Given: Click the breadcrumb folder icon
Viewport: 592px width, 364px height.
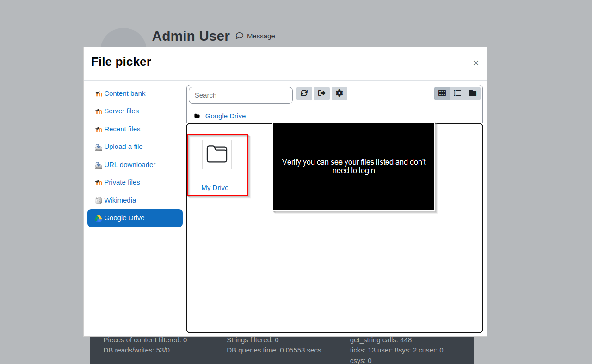Looking at the screenshot, I should [197, 116].
